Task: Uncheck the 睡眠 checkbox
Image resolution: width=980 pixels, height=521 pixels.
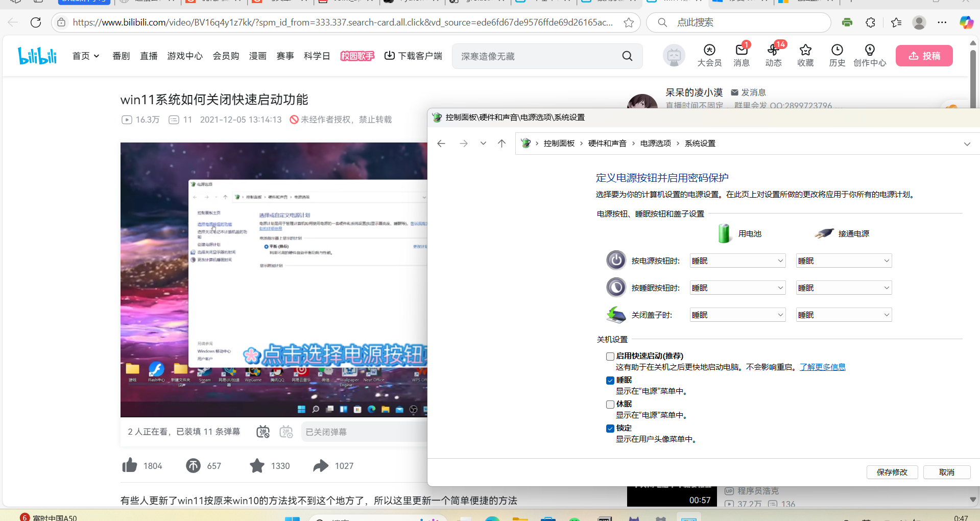Action: click(x=610, y=380)
